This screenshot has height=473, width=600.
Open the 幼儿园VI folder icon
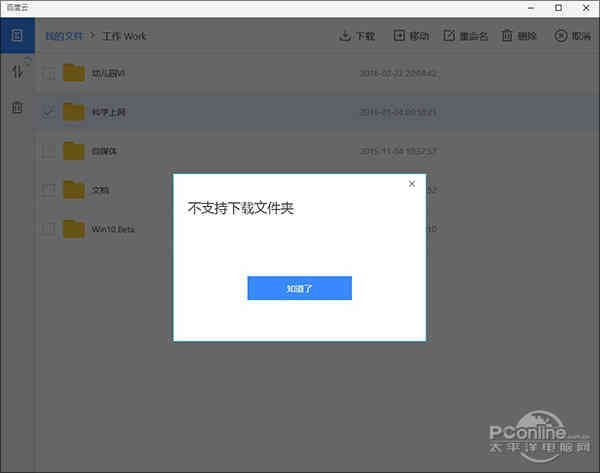pyautogui.click(x=73, y=73)
